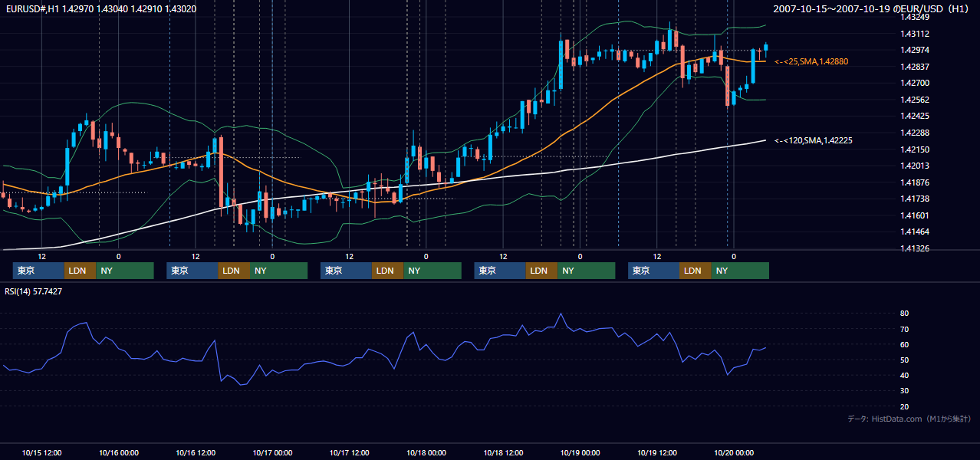Click price axis value 1.42425
980x460 pixels.
(x=915, y=116)
